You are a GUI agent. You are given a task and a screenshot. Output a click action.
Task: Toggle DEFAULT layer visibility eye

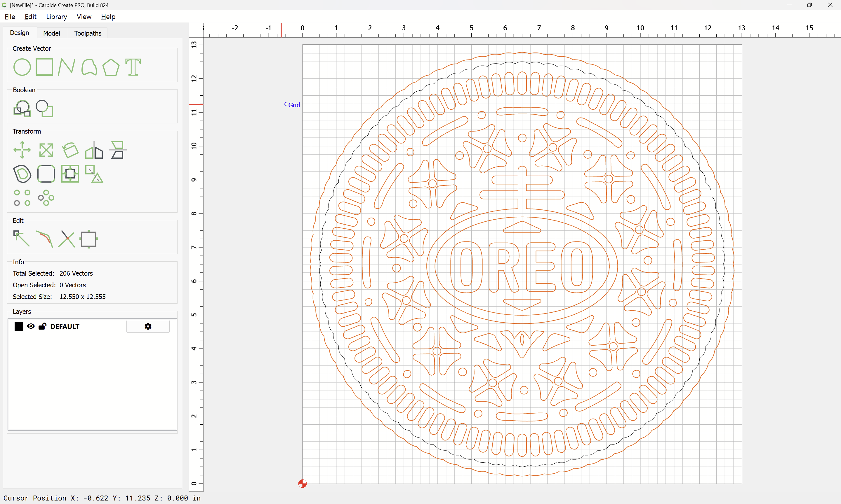coord(31,326)
